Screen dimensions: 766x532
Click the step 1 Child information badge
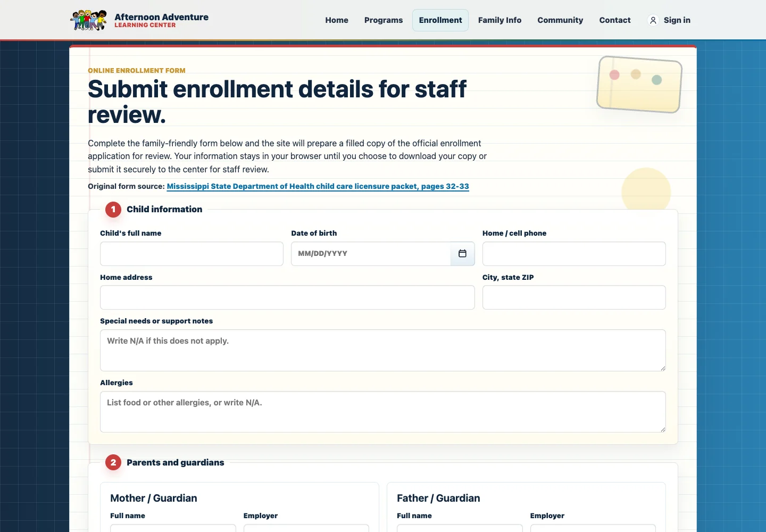coord(113,210)
